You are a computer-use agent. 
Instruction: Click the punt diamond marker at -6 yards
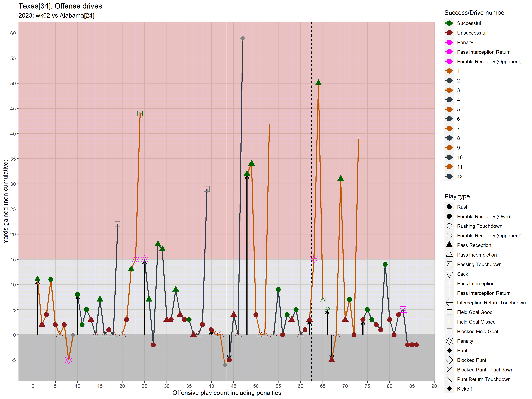pyautogui.click(x=225, y=365)
